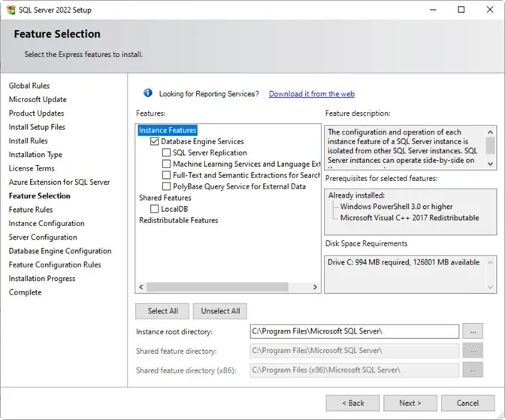Click right arrow of features list horizontal scrollbar
505x420 pixels.
pyautogui.click(x=315, y=287)
